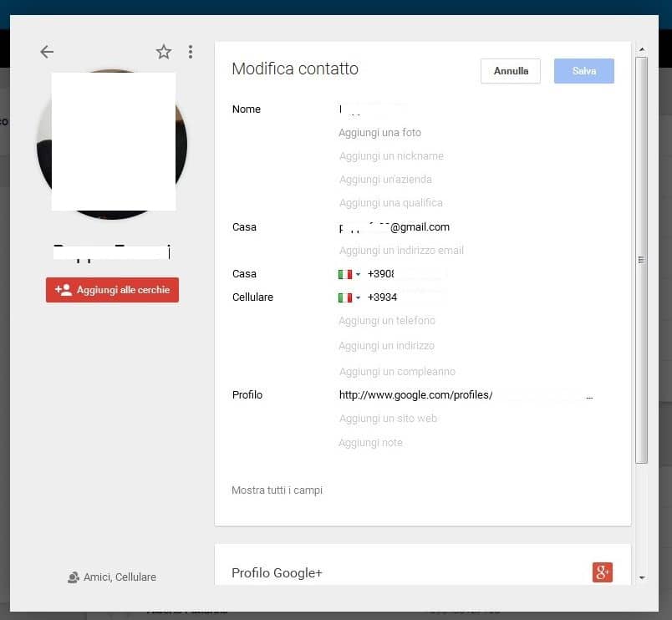Click the Google+ logo icon
Viewport: 672px width, 620px height.
(x=602, y=572)
